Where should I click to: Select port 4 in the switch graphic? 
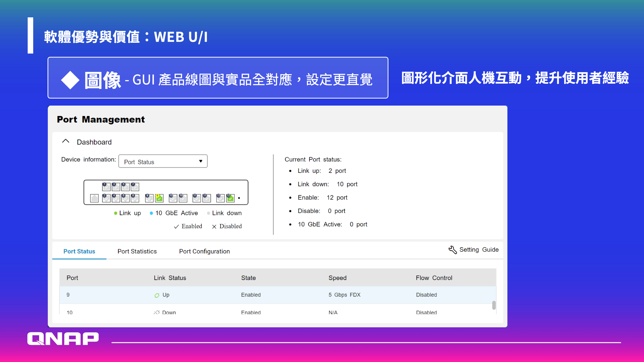pos(116,198)
